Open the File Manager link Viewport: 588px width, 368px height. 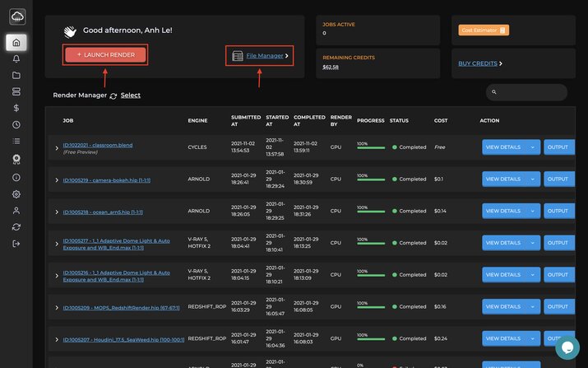(x=265, y=56)
